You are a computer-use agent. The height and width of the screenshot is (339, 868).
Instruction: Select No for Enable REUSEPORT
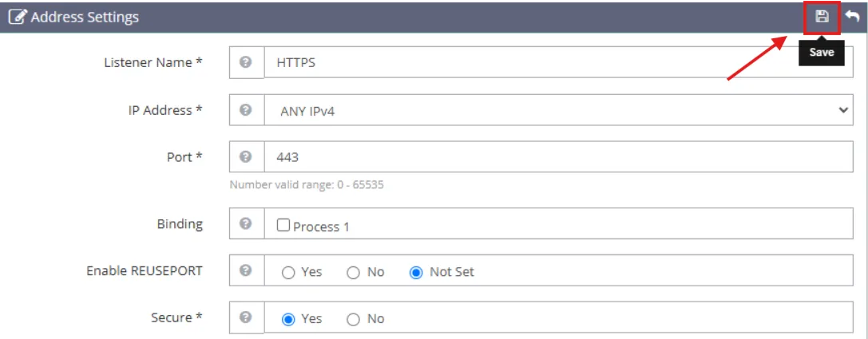pos(353,273)
